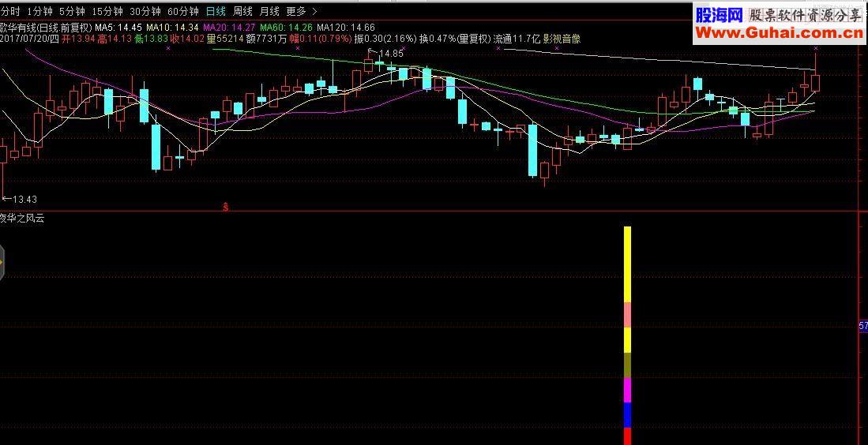Click the 开13.94 open price value
The height and width of the screenshot is (445, 868).
click(78, 39)
